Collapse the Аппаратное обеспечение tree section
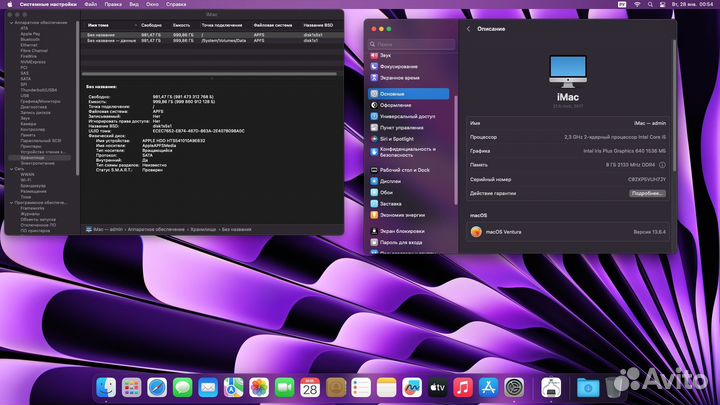720x405 pixels. coord(11,22)
